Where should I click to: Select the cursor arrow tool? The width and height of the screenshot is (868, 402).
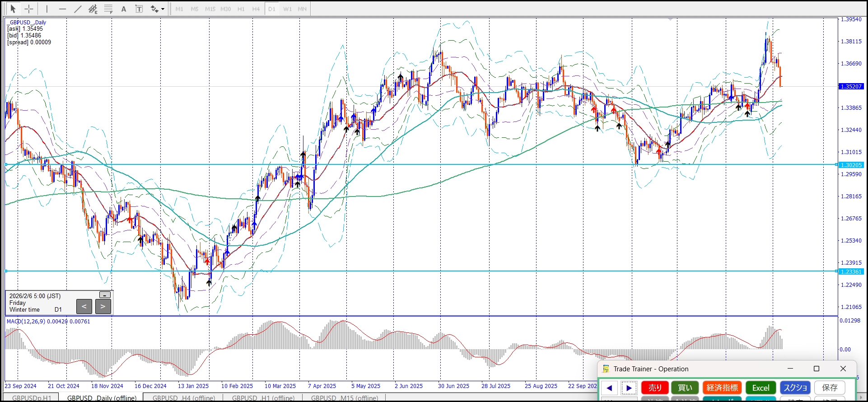(x=13, y=9)
